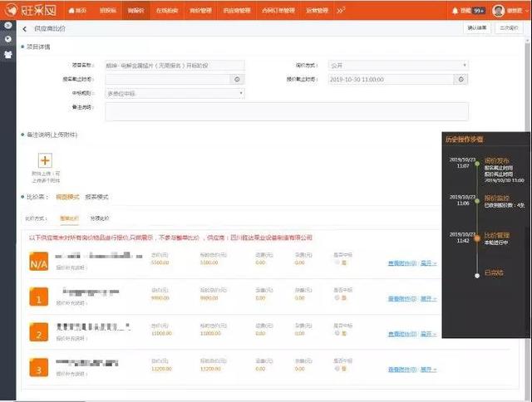Click the top icon in left sidebar
532x402 pixels.
click(7, 26)
